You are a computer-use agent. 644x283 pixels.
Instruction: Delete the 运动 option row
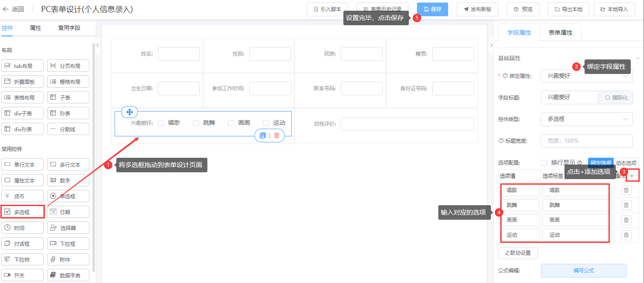click(x=626, y=235)
